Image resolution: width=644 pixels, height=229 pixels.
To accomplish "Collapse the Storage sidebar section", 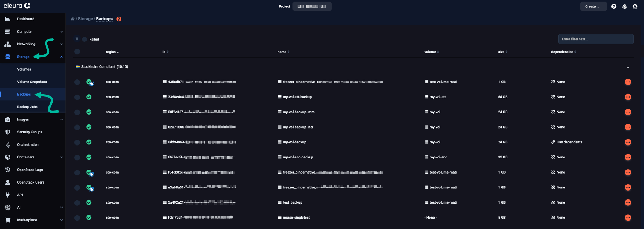I will (61, 57).
